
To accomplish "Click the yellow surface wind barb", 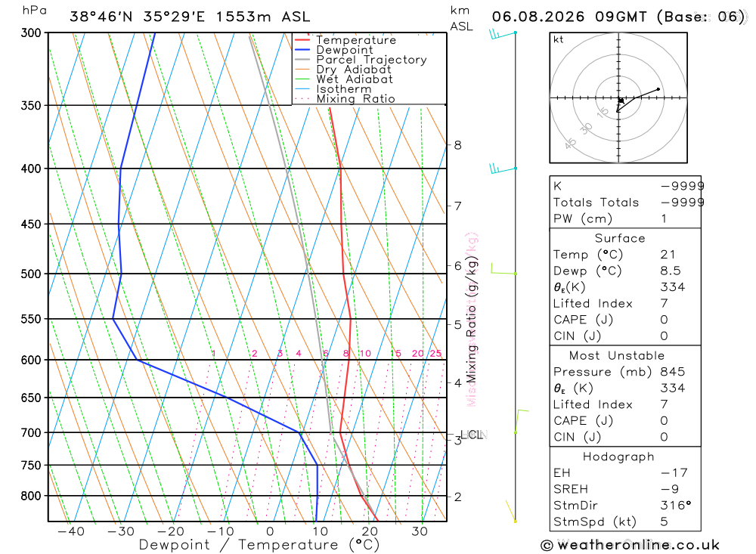I will click(510, 511).
